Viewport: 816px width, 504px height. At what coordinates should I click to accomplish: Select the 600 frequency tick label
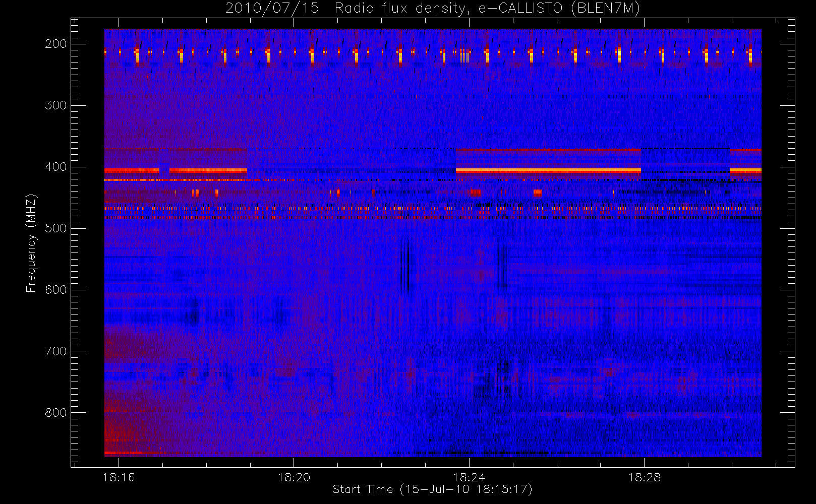tap(56, 290)
